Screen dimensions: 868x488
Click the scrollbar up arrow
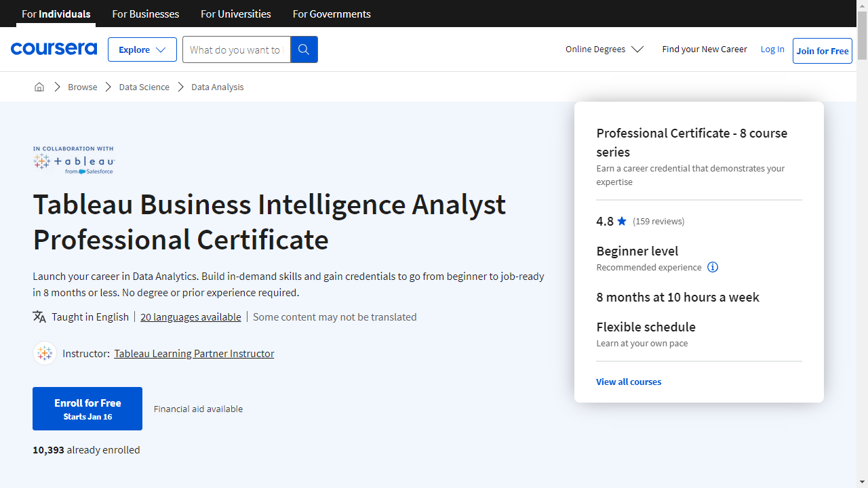click(x=862, y=5)
